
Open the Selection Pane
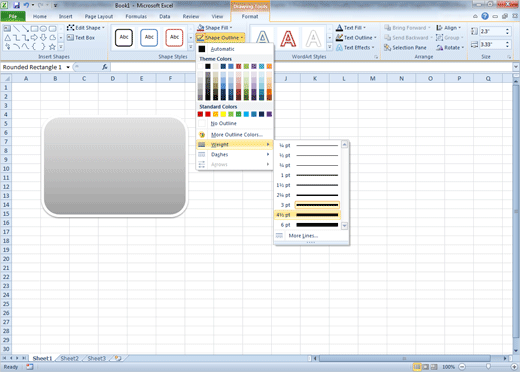pos(405,48)
